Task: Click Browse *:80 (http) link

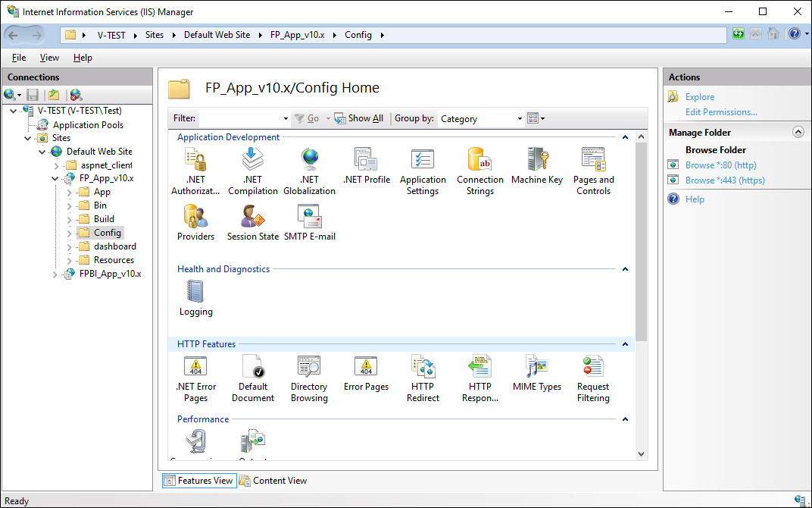Action: pyautogui.click(x=721, y=165)
